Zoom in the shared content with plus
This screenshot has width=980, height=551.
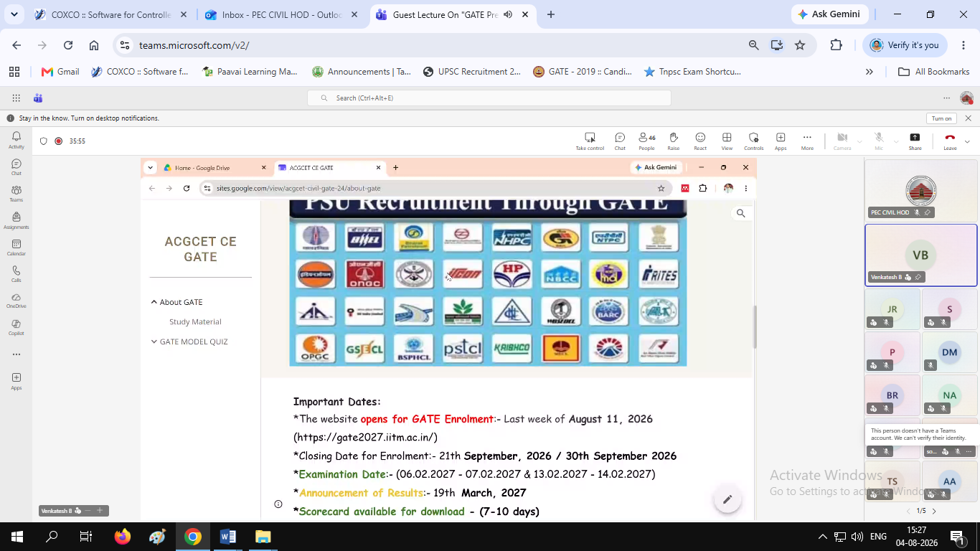pyautogui.click(x=100, y=511)
